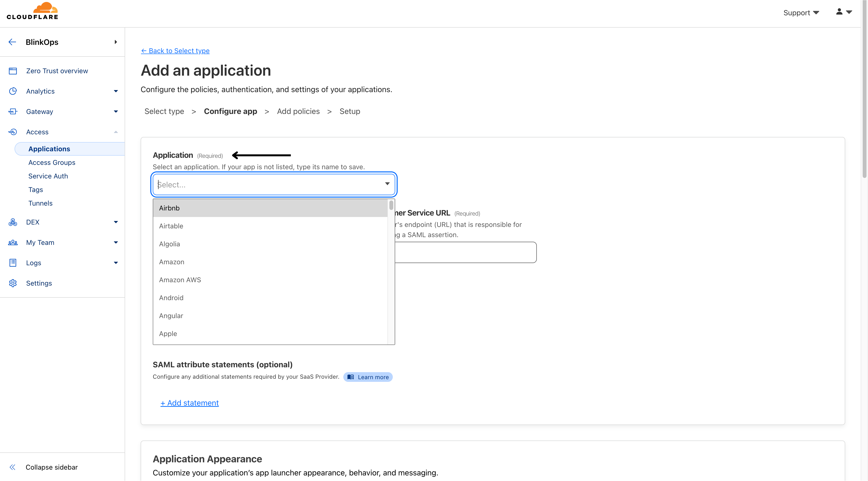Open Settings in the sidebar

(x=39, y=283)
